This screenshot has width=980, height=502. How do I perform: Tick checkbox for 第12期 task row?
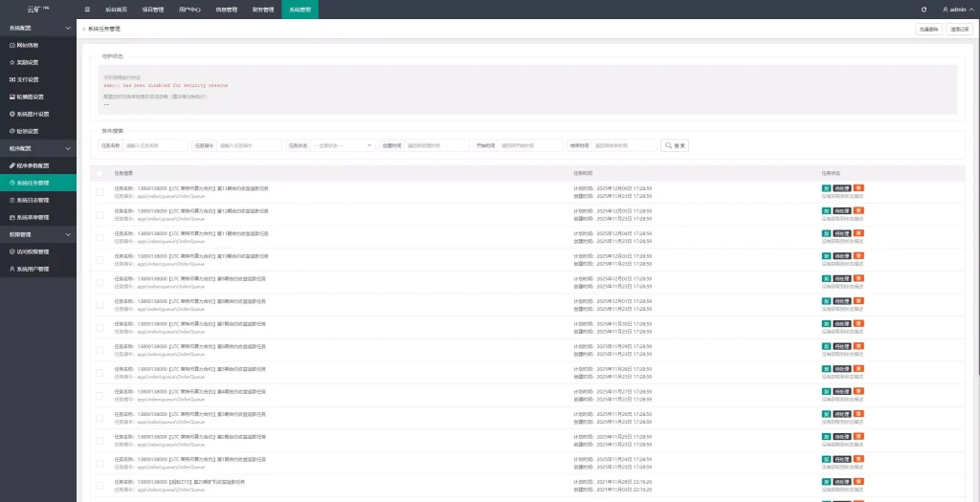(x=100, y=214)
